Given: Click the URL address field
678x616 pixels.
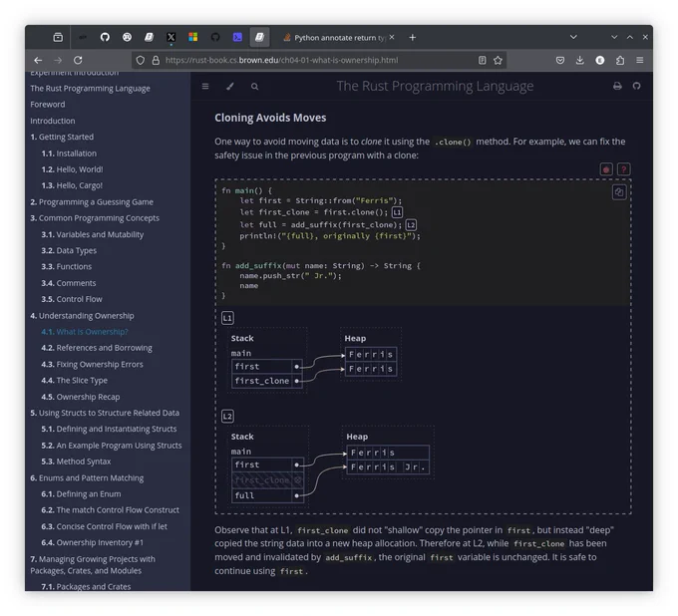Looking at the screenshot, I should click(x=303, y=60).
